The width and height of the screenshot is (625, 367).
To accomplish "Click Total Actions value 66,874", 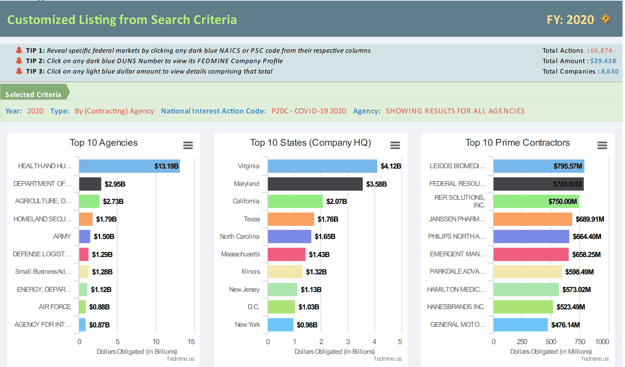I will (601, 51).
